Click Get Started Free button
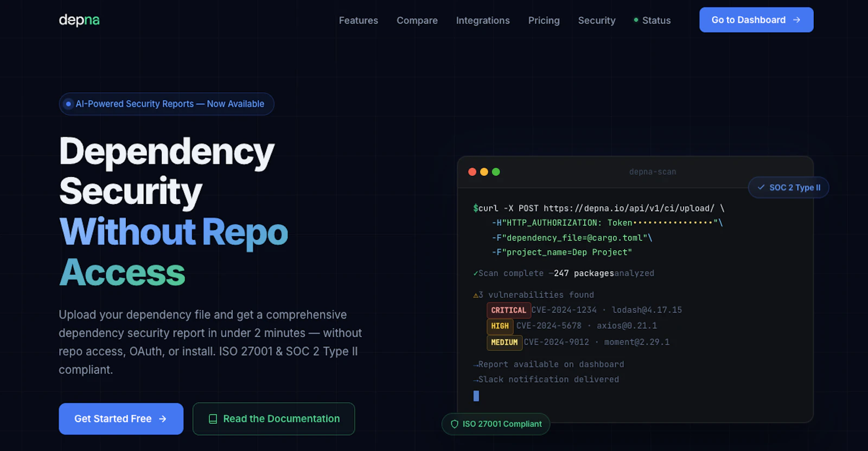This screenshot has width=868, height=451. coord(121,418)
